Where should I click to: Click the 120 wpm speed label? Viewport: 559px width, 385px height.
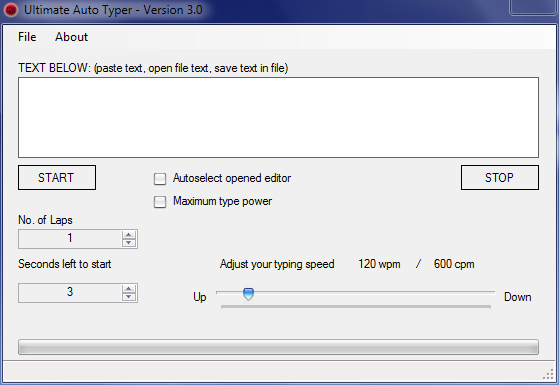tap(379, 264)
